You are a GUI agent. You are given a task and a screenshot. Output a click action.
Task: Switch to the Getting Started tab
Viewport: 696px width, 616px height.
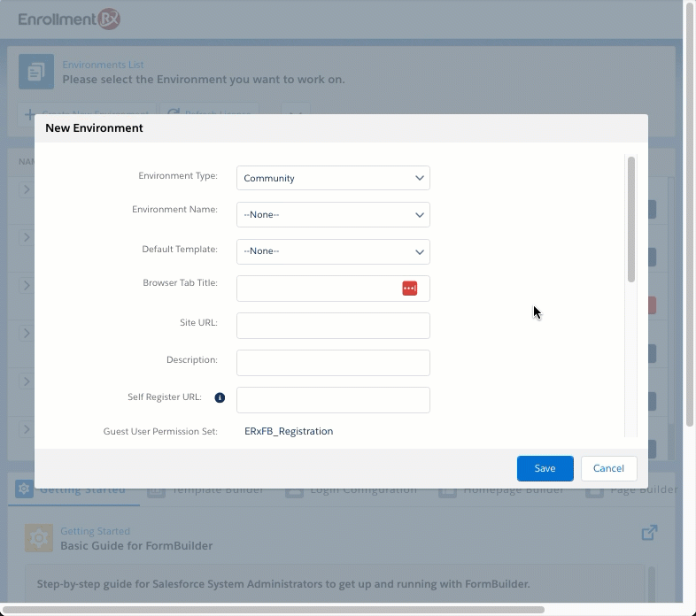[73, 490]
